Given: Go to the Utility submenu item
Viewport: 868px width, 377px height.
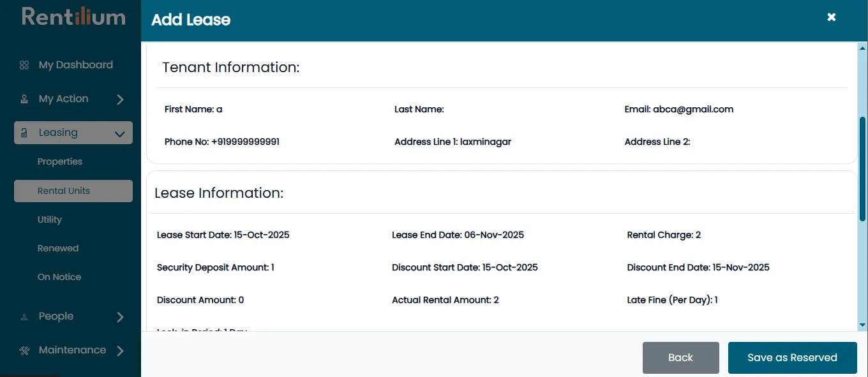Looking at the screenshot, I should point(50,219).
